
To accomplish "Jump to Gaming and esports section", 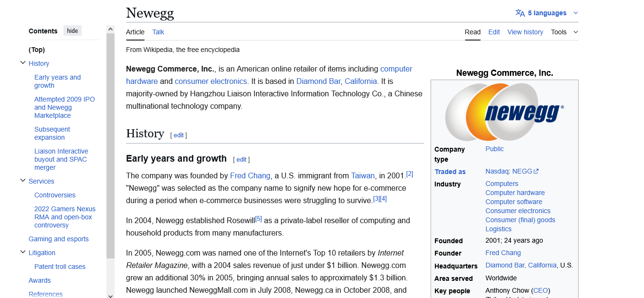I will click(59, 239).
